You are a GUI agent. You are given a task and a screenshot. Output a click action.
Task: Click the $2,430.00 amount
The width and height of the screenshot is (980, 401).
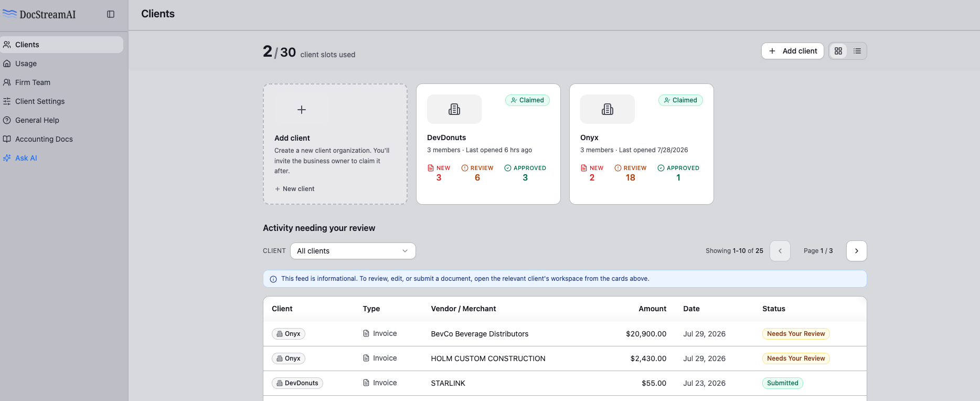tap(648, 358)
